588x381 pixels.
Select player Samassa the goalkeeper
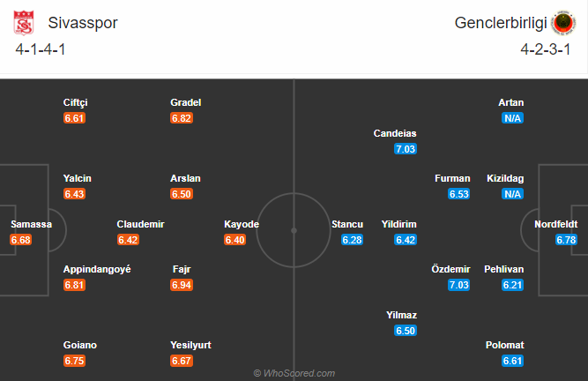pos(31,224)
